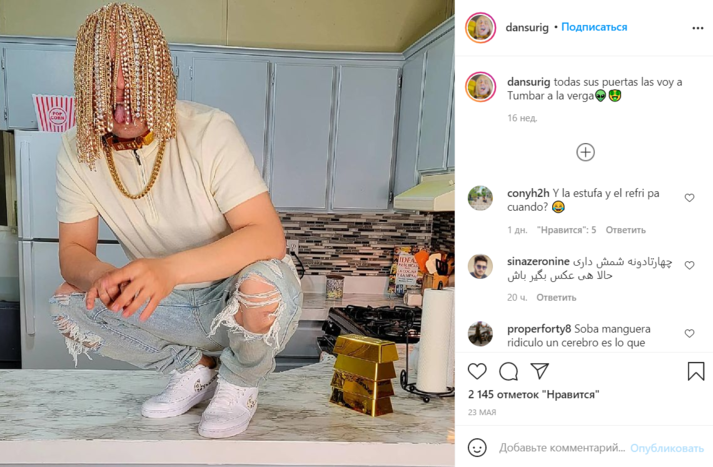Reply to conyh2h's comment via Ответить
Image resolution: width=713 pixels, height=467 pixels.
[x=625, y=230]
